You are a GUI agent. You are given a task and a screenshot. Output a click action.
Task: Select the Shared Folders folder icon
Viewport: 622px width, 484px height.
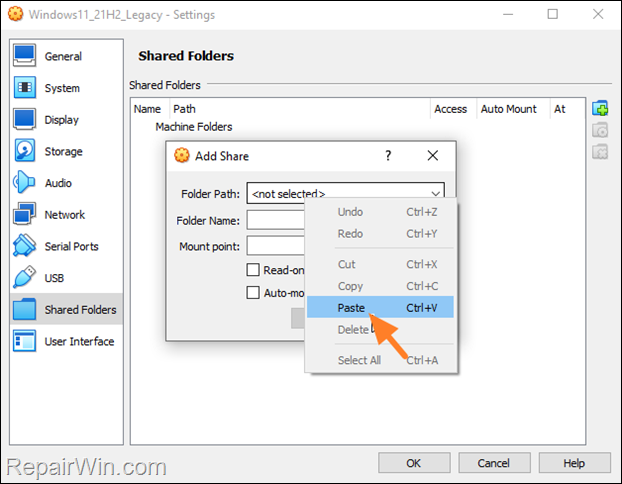click(24, 309)
